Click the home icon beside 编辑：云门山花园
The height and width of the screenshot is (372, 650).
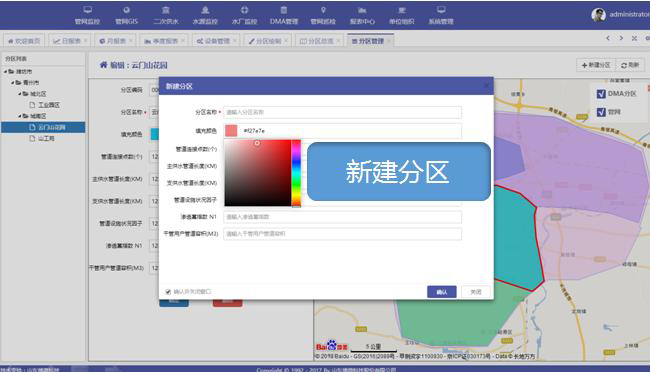point(103,65)
